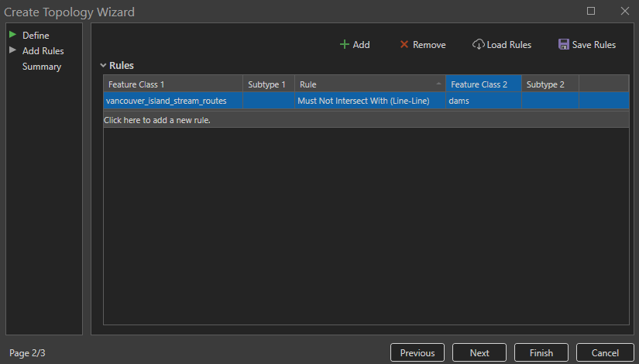Click the Save Rules floppy disk icon
Viewport: 639px width, 364px height.
(564, 45)
